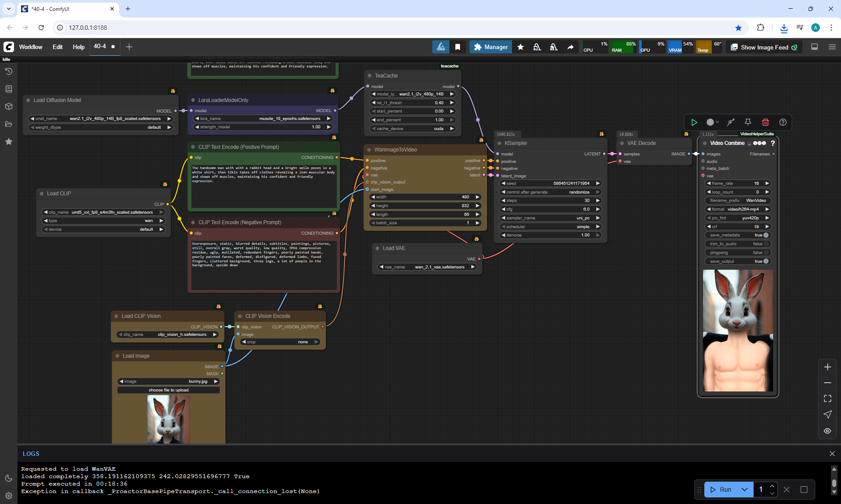The height and width of the screenshot is (504, 841).
Task: Open the node library cube icon
Action: (x=8, y=106)
